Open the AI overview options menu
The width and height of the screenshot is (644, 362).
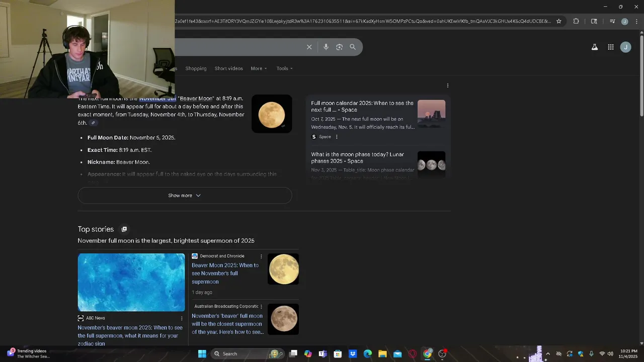448,85
